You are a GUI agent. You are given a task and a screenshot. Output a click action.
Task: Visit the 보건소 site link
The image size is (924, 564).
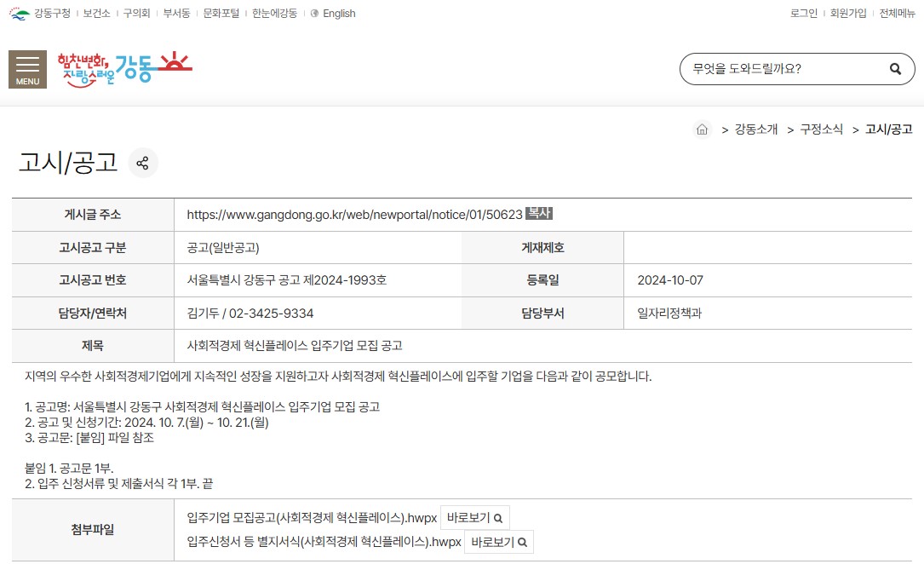click(x=96, y=14)
